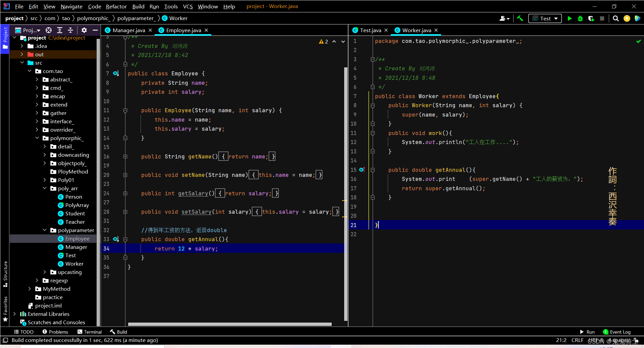644x348 pixels.
Task: Open the user account icon menu
Action: click(x=504, y=18)
